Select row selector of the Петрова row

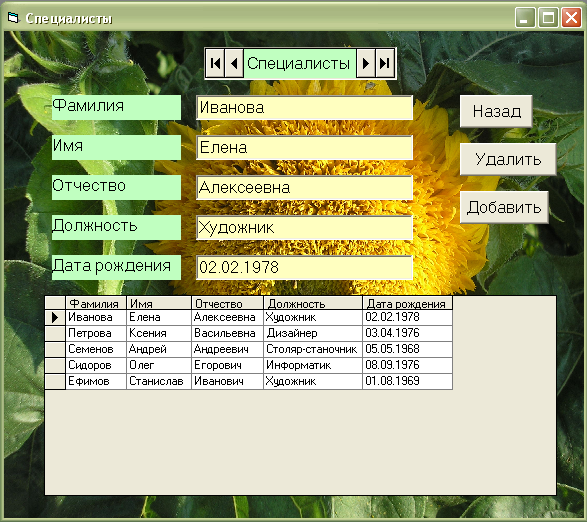click(x=55, y=333)
